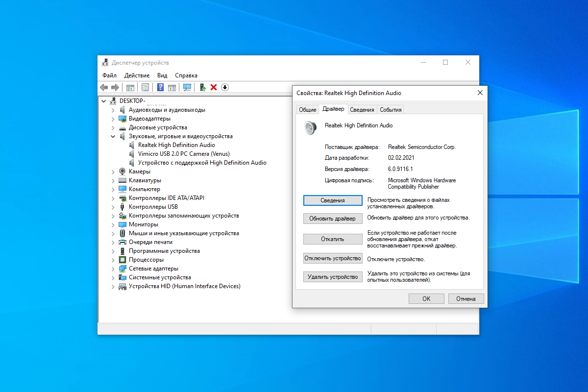Screen dimensions: 588x392
Task: Open the Справка menu
Action: point(186,75)
